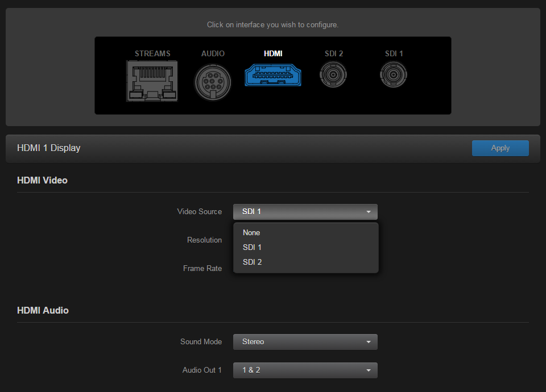Select None as the video source
Viewport: 546px width, 392px height.
coord(251,232)
